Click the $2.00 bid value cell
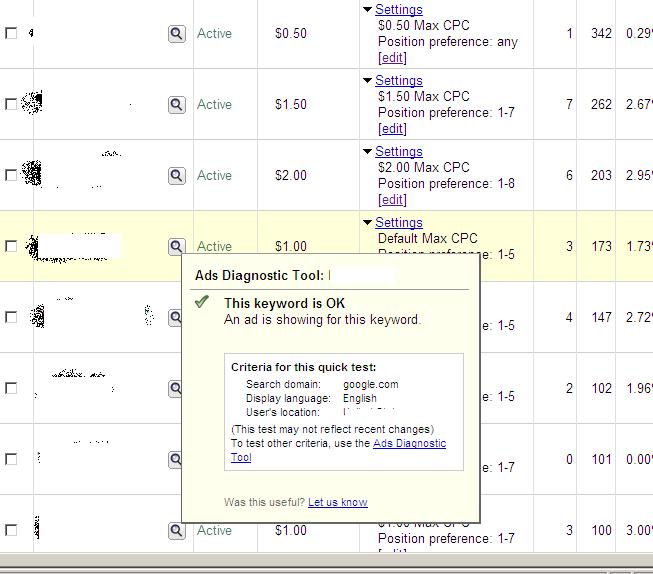The image size is (653, 574). tap(291, 175)
